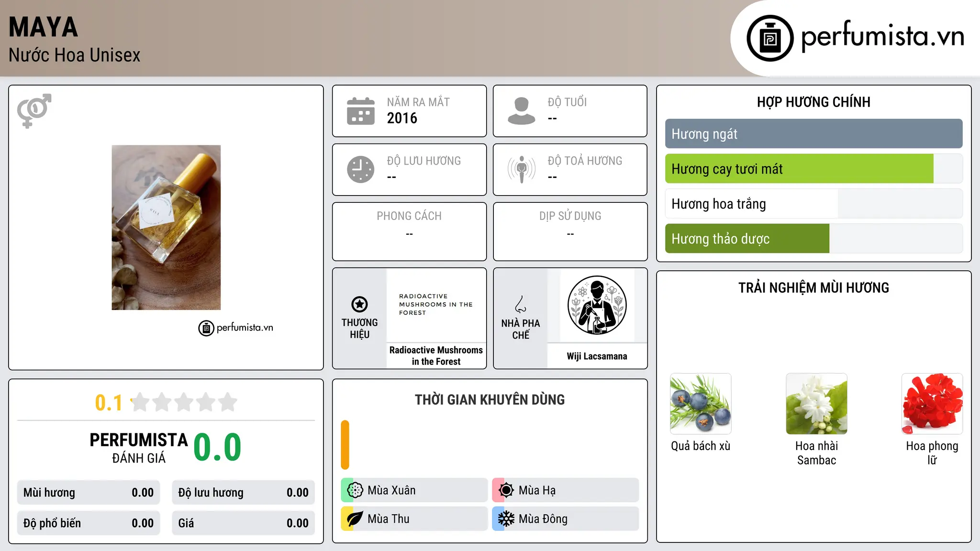
Task: Click the Hợp hương chính heading
Action: pyautogui.click(x=813, y=102)
